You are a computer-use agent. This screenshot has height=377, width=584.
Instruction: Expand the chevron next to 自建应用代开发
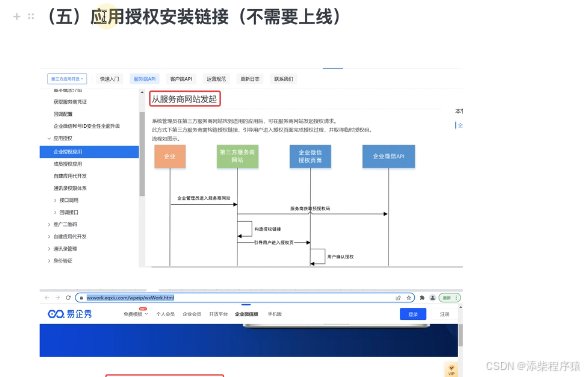click(49, 237)
